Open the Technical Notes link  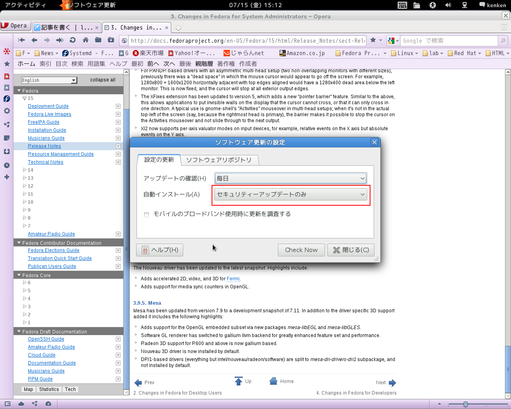[45, 162]
